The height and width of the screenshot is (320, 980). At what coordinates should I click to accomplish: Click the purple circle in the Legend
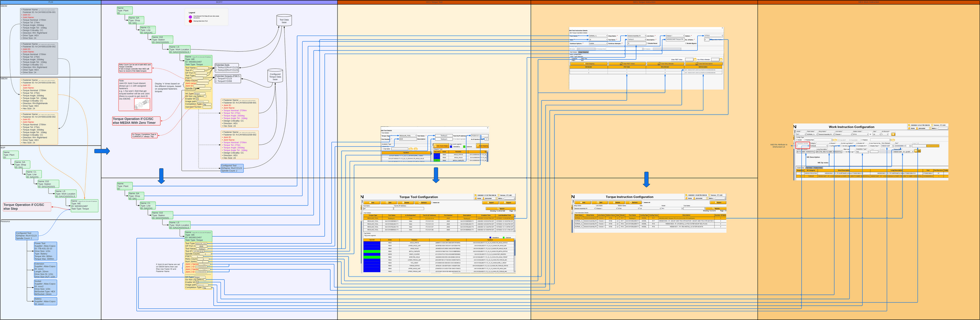click(x=190, y=17)
